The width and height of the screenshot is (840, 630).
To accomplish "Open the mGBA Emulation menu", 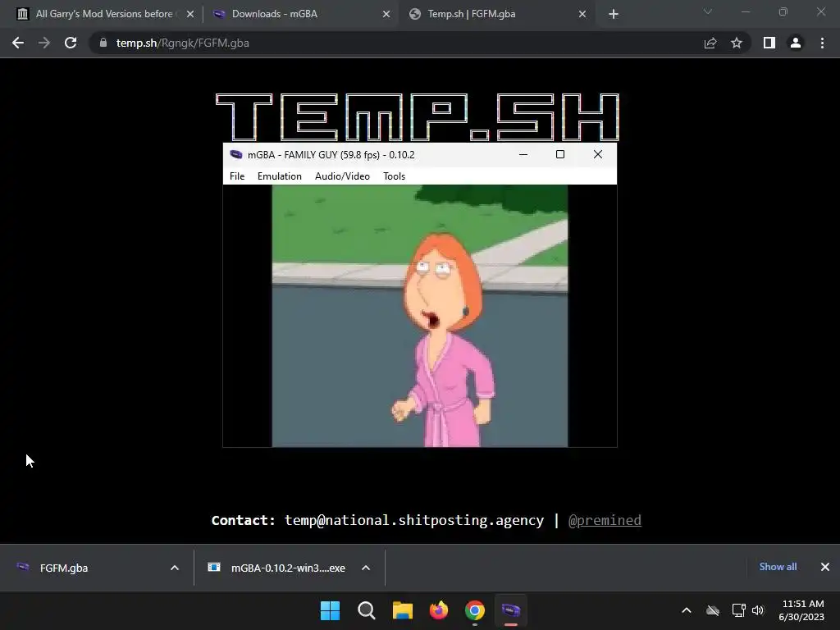I will [x=279, y=176].
